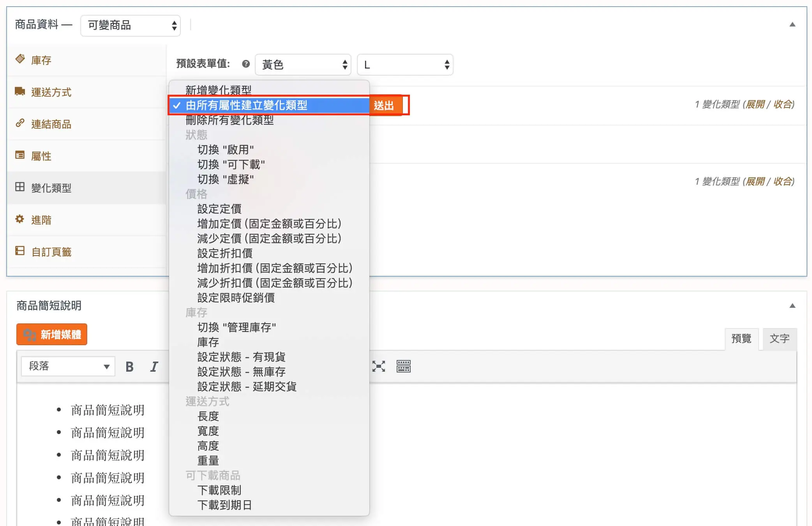Screen dimensions: 812x526
Task: Open the 運送方式 shipping tab
Action: pos(86,92)
